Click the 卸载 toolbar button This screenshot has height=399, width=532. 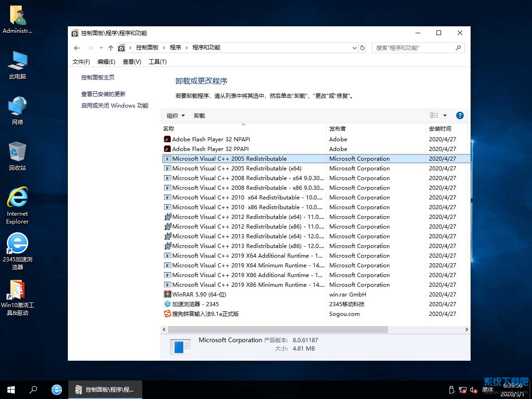199,115
